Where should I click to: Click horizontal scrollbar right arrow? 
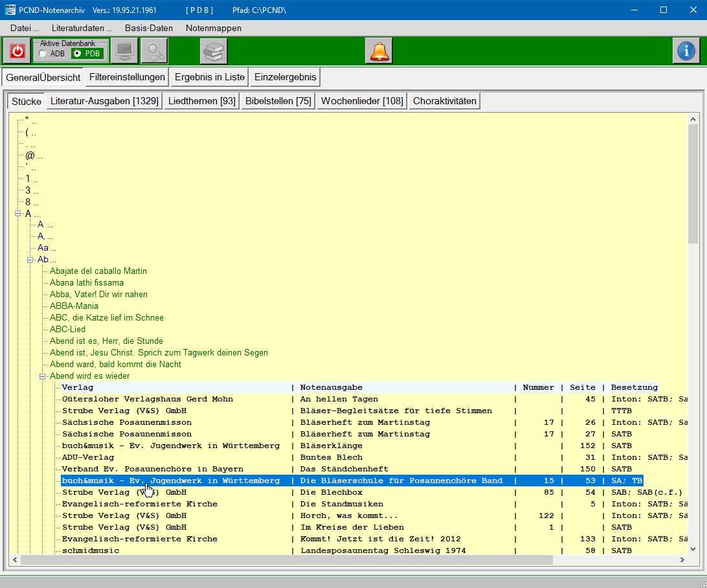(682, 560)
